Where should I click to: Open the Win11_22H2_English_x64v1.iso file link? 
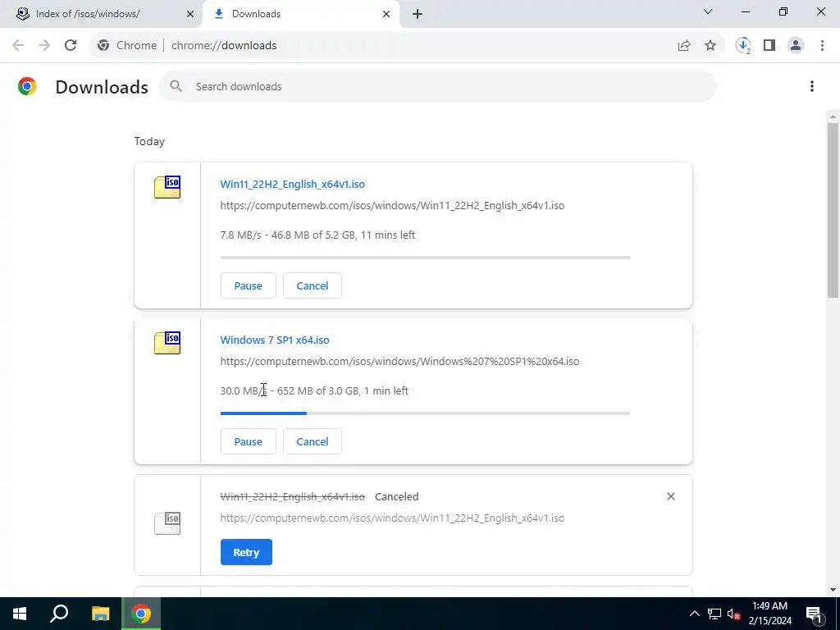click(293, 184)
